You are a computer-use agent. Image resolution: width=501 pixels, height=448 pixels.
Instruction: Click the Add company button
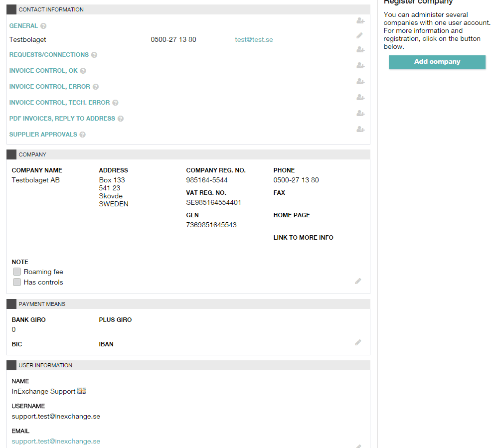(x=437, y=62)
